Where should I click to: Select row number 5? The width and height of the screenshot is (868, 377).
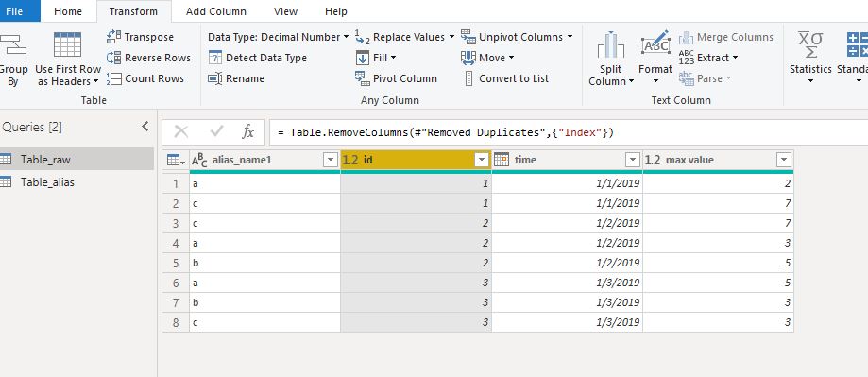tap(176, 263)
